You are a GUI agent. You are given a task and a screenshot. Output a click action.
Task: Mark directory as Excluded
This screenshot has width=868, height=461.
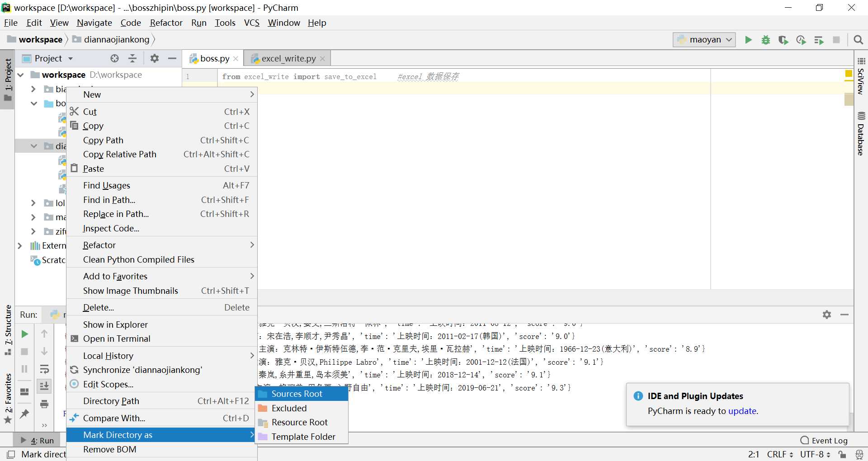coord(302,408)
